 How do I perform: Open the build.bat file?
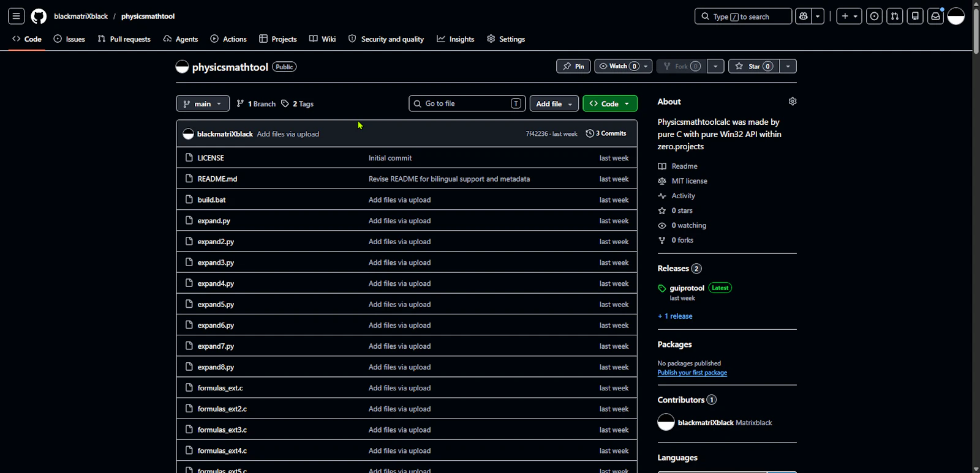pos(211,200)
